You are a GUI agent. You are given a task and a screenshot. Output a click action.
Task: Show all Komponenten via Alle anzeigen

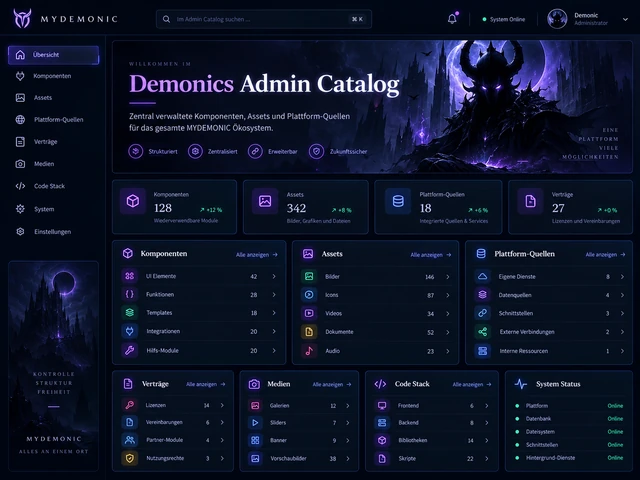click(x=257, y=255)
